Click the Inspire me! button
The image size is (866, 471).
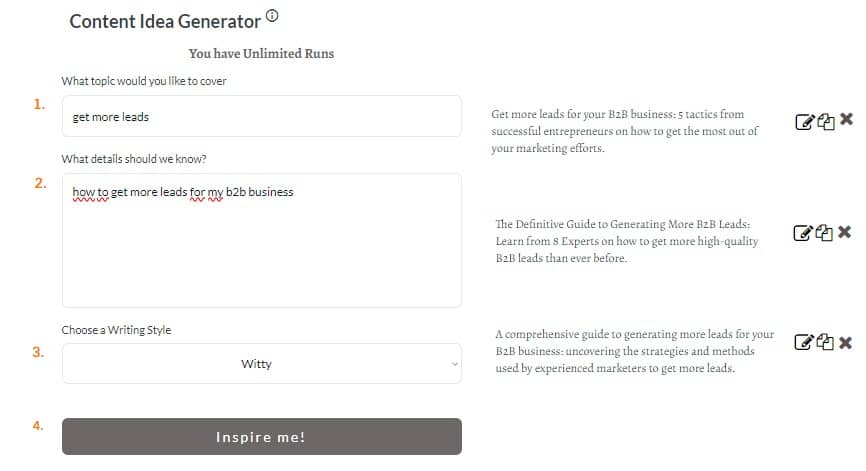click(262, 436)
